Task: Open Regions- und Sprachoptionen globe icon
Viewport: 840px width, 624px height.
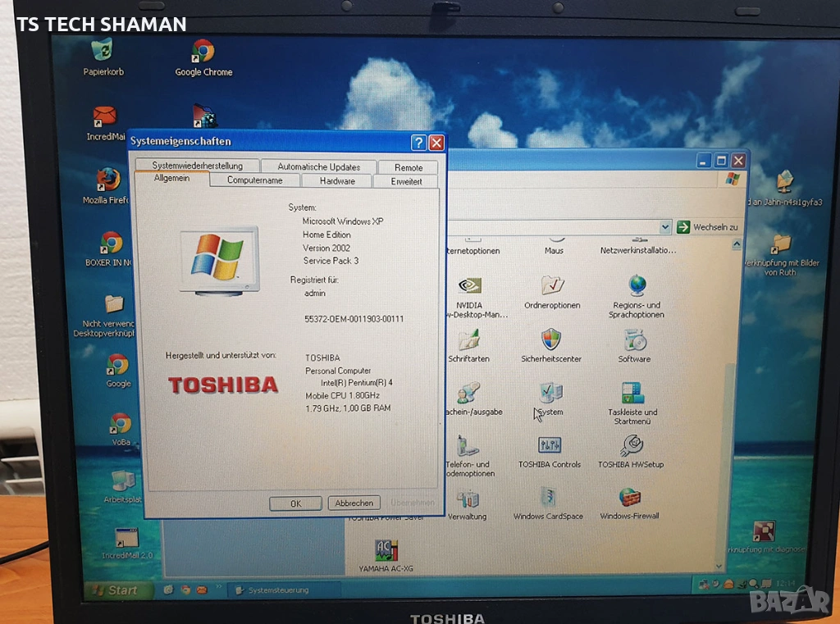Action: coord(637,286)
